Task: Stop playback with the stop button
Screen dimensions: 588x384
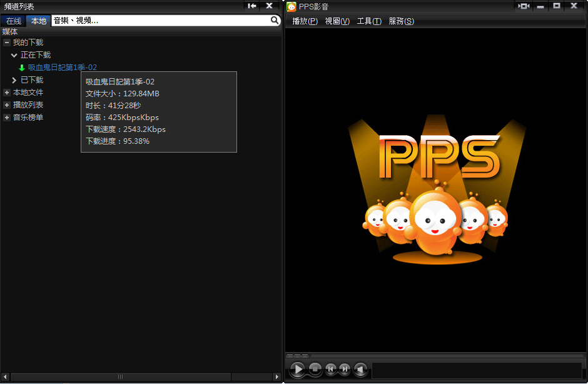Action: point(315,369)
